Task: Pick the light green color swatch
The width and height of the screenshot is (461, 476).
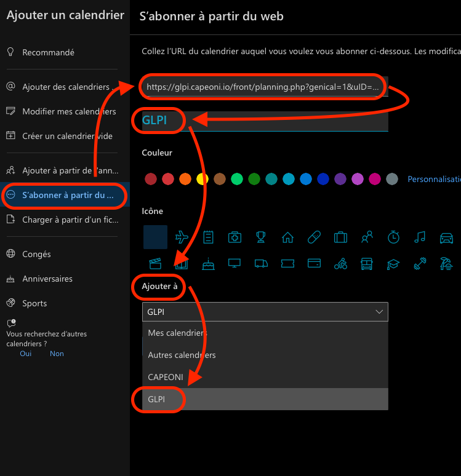Action: click(237, 179)
